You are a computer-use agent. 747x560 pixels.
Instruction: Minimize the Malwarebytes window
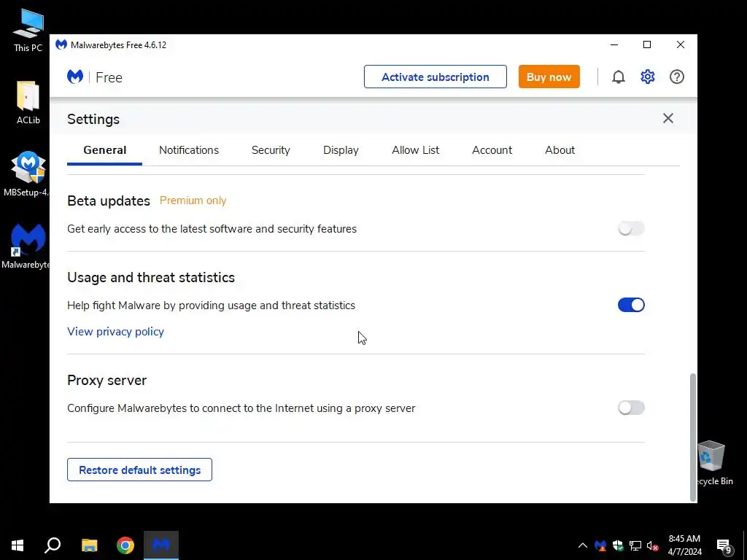point(614,44)
